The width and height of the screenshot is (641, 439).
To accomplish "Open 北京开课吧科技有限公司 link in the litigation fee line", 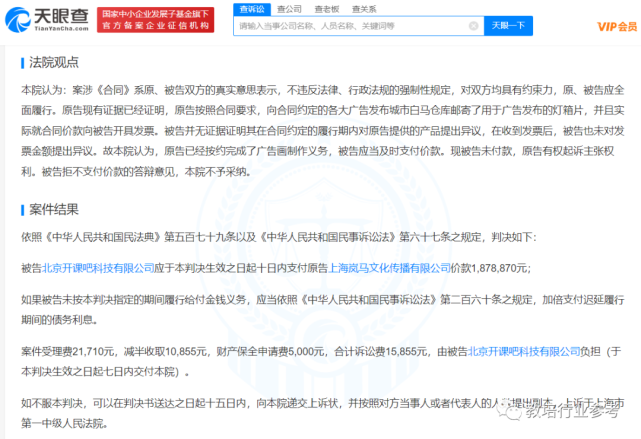I will point(524,351).
